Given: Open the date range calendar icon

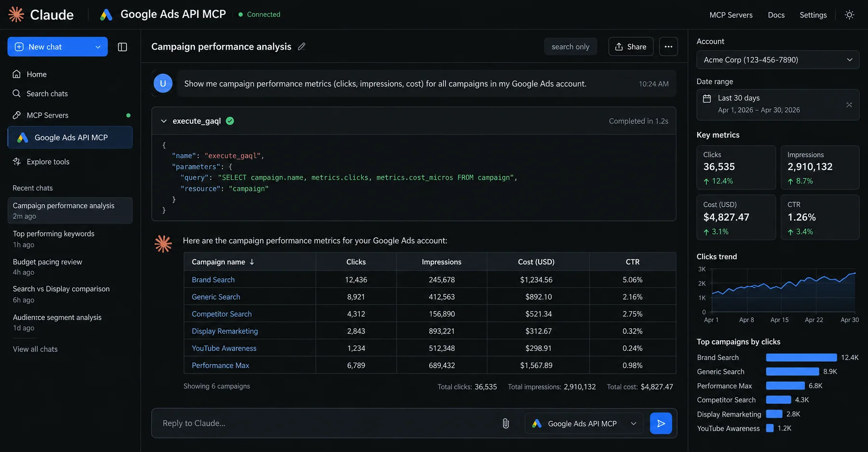Looking at the screenshot, I should 707,98.
